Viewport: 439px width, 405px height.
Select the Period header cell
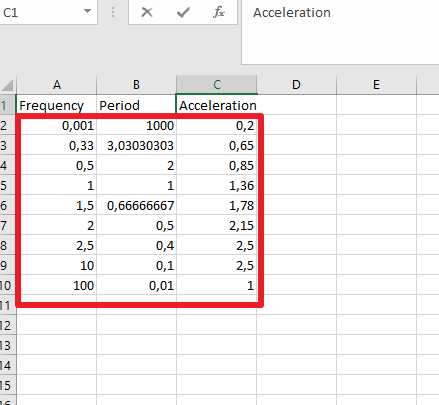(x=136, y=105)
